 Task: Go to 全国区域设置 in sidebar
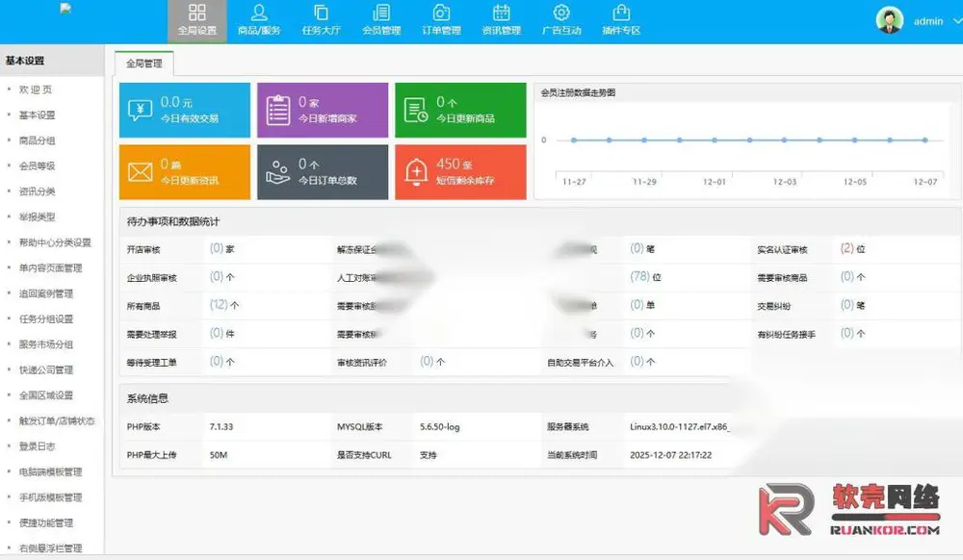coord(46,395)
